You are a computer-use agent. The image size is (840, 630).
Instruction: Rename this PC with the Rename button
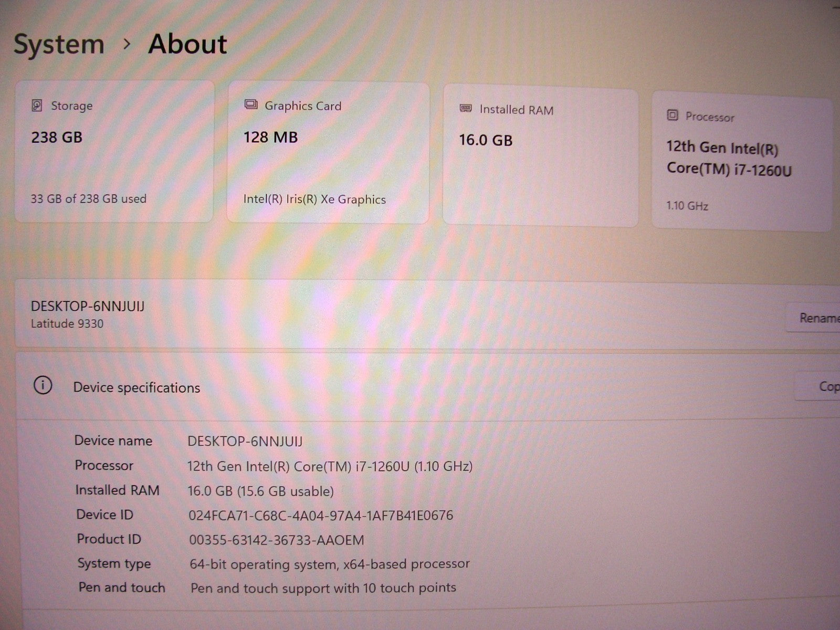click(x=816, y=318)
